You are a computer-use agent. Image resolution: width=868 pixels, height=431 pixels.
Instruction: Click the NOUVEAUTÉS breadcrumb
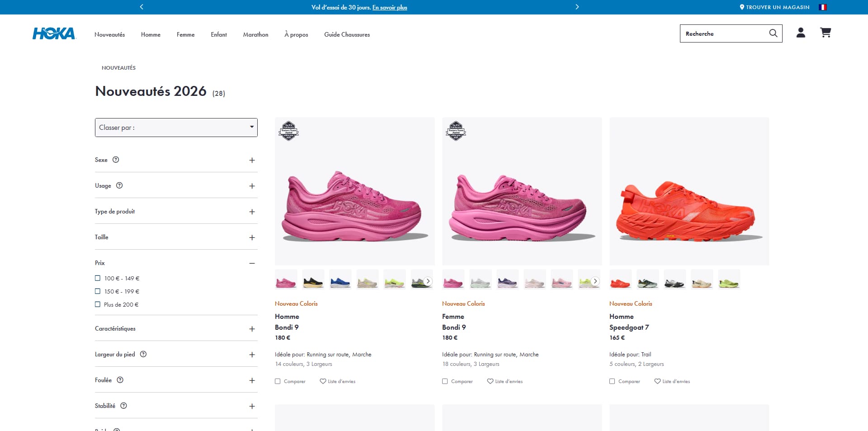(x=118, y=68)
